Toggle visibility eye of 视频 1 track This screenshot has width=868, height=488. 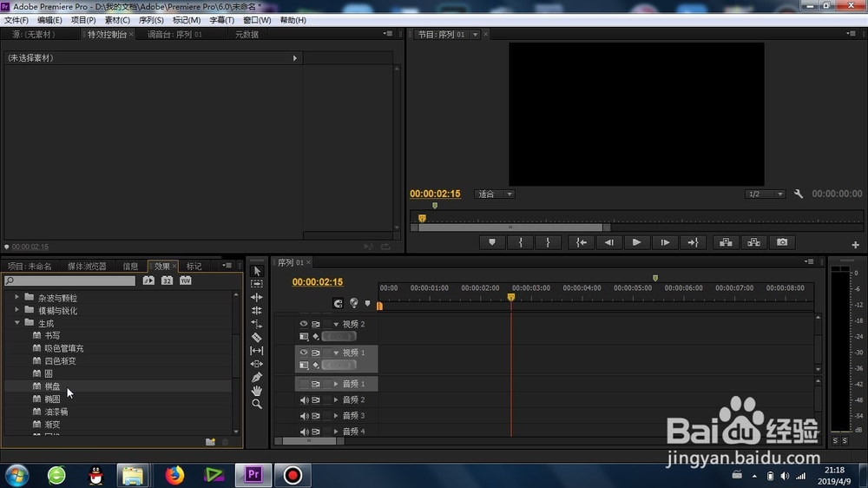coord(303,353)
